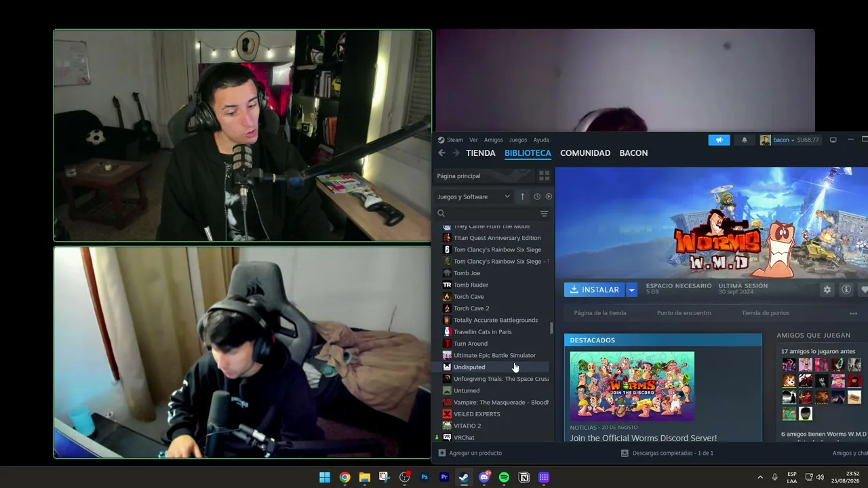Open the Amigos menu
The height and width of the screenshot is (488, 868).
(494, 140)
